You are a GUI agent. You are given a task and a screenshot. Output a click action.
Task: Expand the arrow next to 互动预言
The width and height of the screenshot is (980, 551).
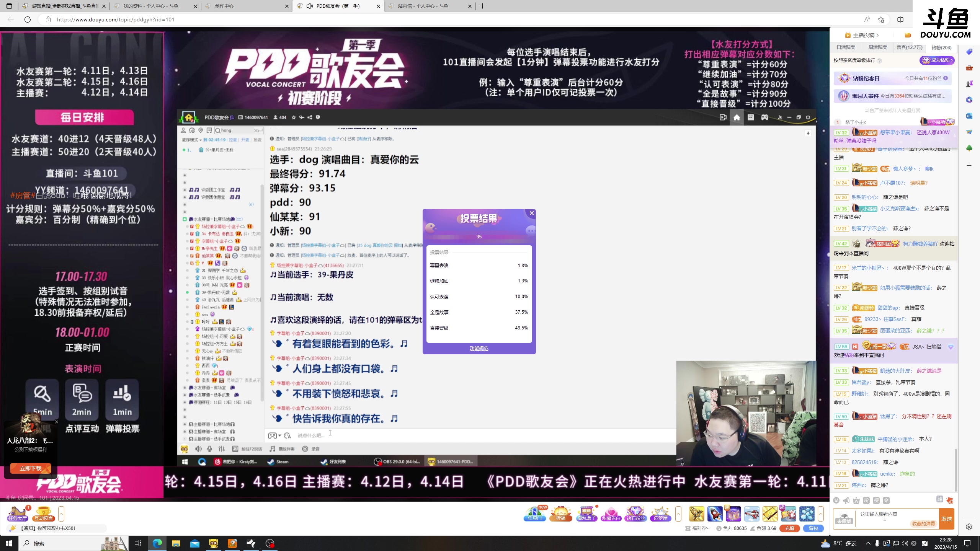(61, 514)
